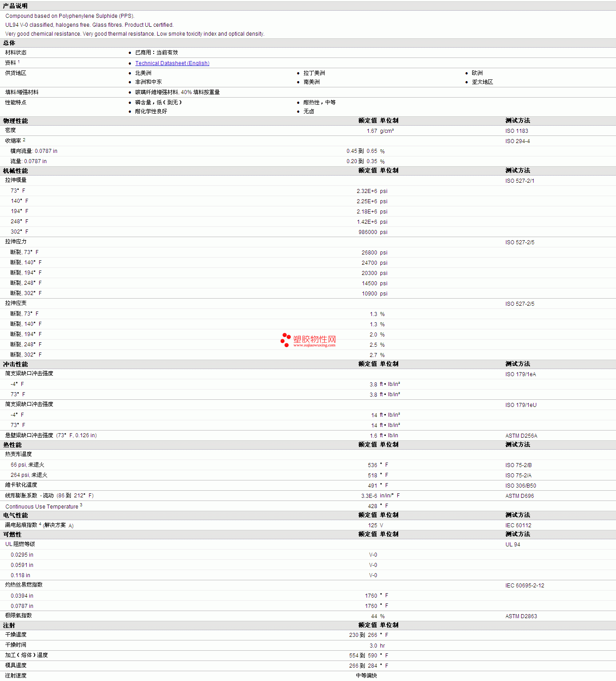Select the heat deflection value 536
The width and height of the screenshot is (616, 681).
tap(372, 465)
